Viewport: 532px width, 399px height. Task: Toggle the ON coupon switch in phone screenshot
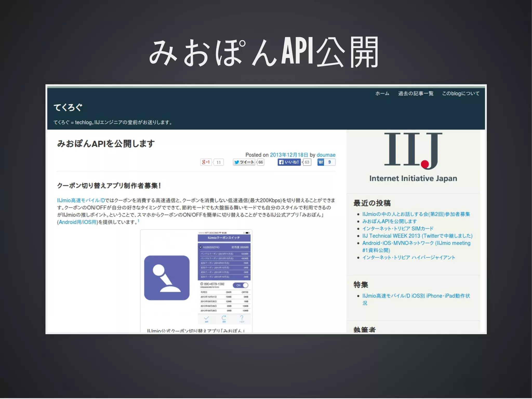pyautogui.click(x=241, y=285)
